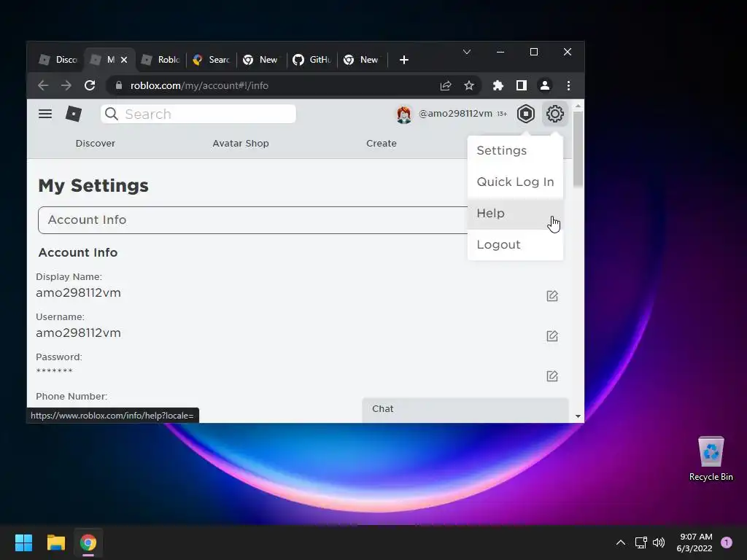Viewport: 747px width, 560px height.
Task: Open File Explorer from the taskbar
Action: [x=55, y=542]
